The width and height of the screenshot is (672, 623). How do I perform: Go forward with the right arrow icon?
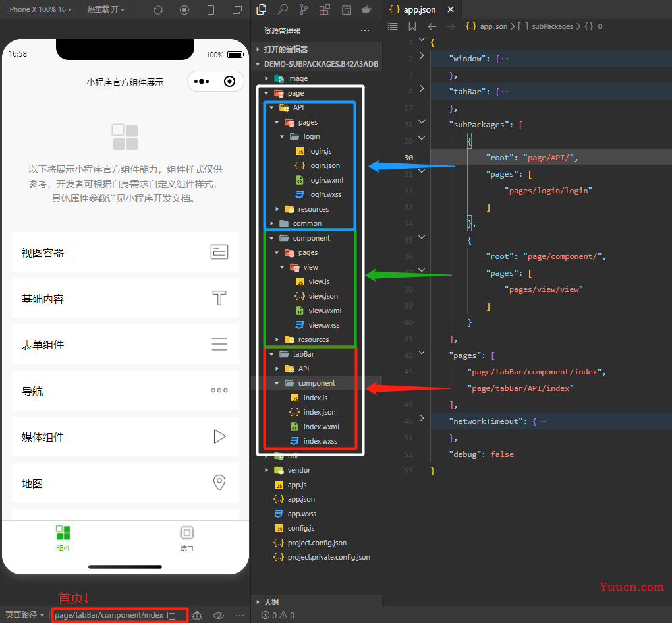pos(451,26)
